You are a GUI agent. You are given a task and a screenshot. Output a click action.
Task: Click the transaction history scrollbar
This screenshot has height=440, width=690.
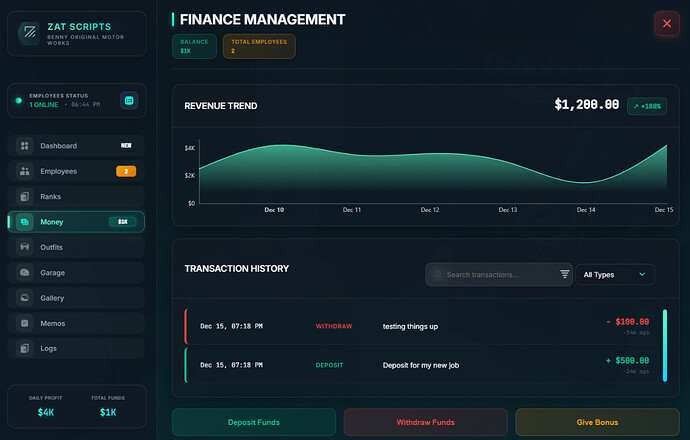[x=665, y=345]
